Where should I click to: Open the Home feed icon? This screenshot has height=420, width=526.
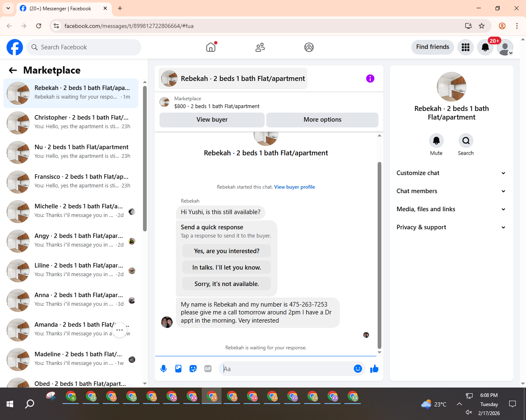click(x=211, y=47)
